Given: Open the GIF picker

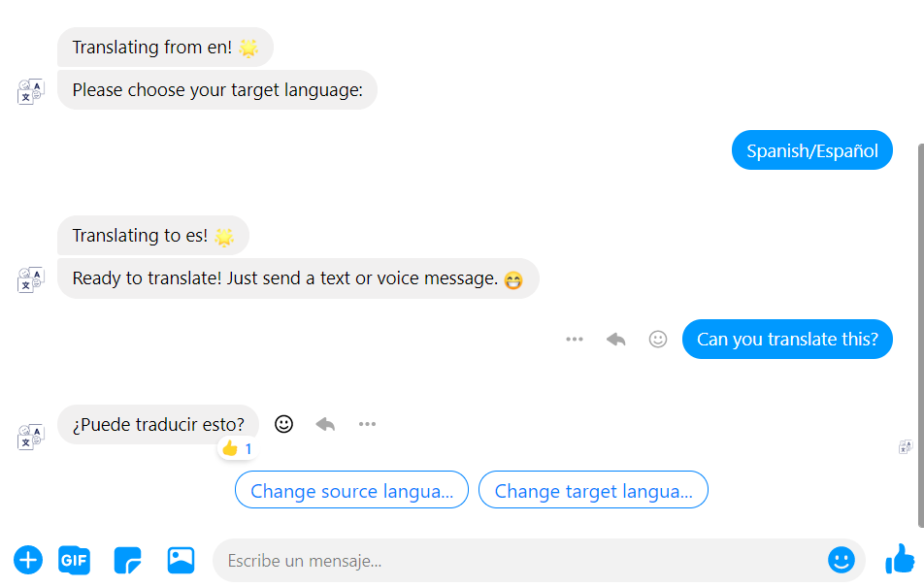Looking at the screenshot, I should pos(74,560).
